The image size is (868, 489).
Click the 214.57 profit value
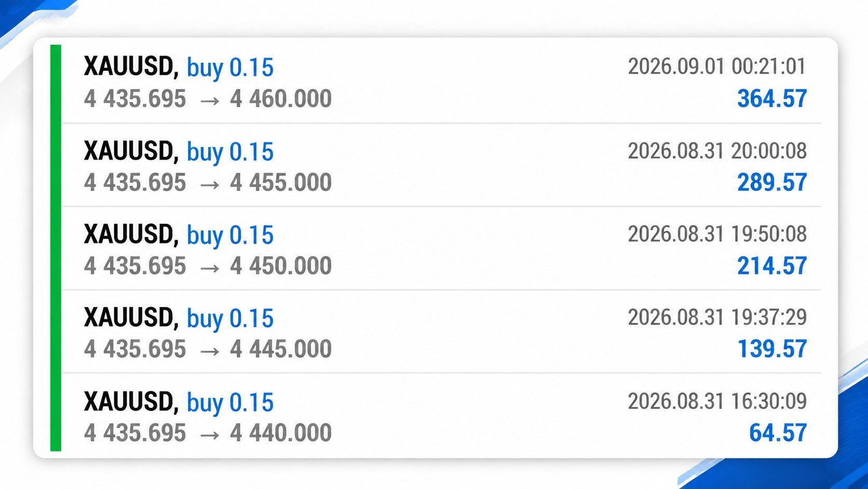tap(772, 266)
